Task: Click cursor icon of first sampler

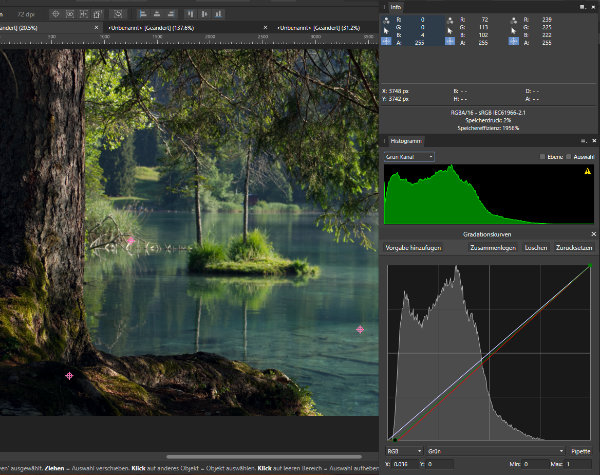Action: 386,31
